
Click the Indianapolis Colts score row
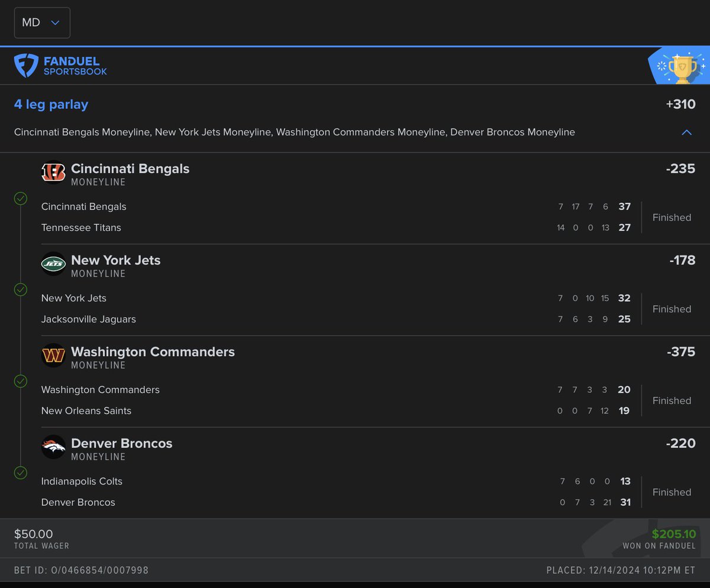[x=336, y=482]
